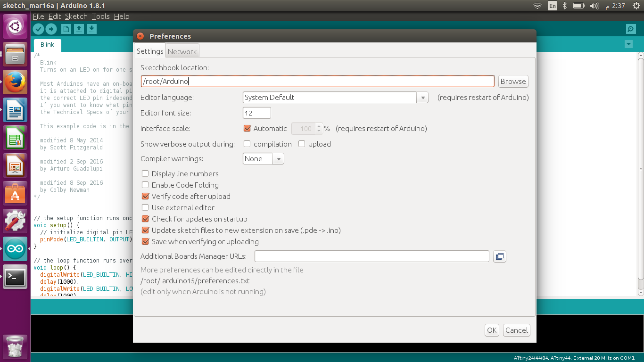Click the New sketch toolbar icon
The width and height of the screenshot is (644, 362).
pyautogui.click(x=66, y=29)
